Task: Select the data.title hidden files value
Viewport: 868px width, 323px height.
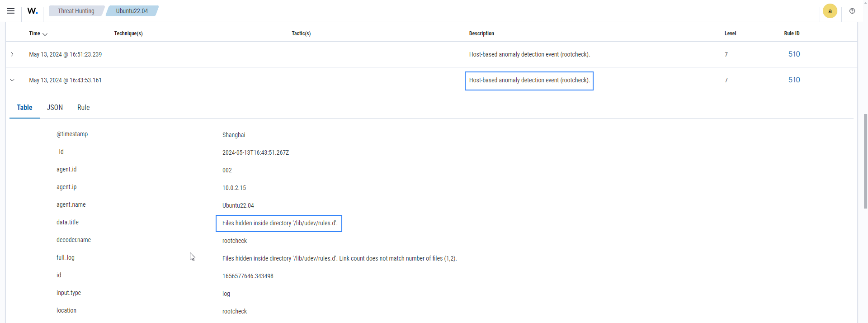Action: 279,223
